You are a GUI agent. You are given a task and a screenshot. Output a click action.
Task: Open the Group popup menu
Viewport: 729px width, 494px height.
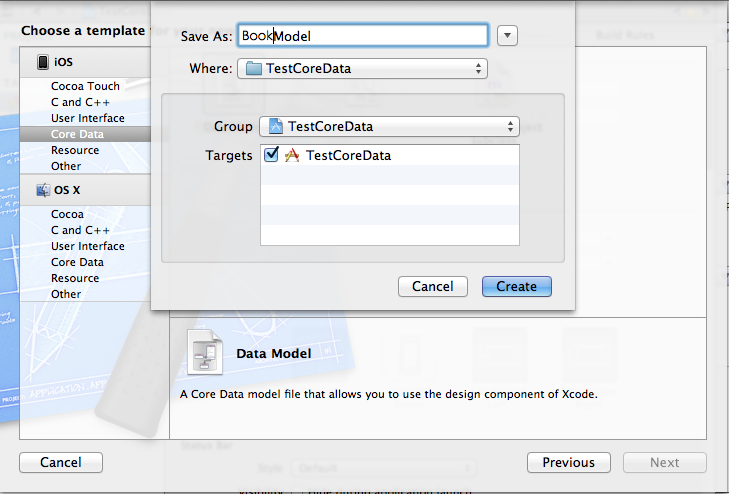[389, 126]
